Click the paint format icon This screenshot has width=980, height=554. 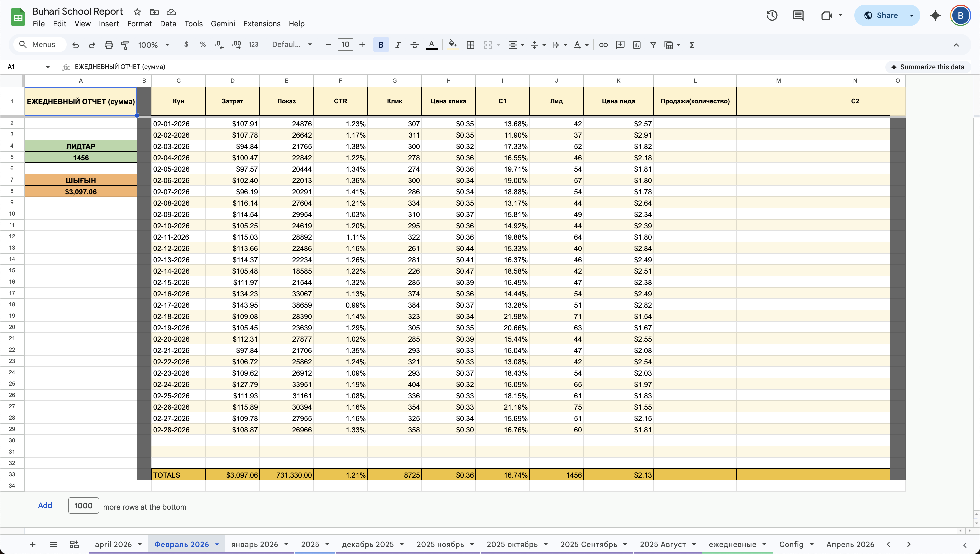[x=125, y=45]
